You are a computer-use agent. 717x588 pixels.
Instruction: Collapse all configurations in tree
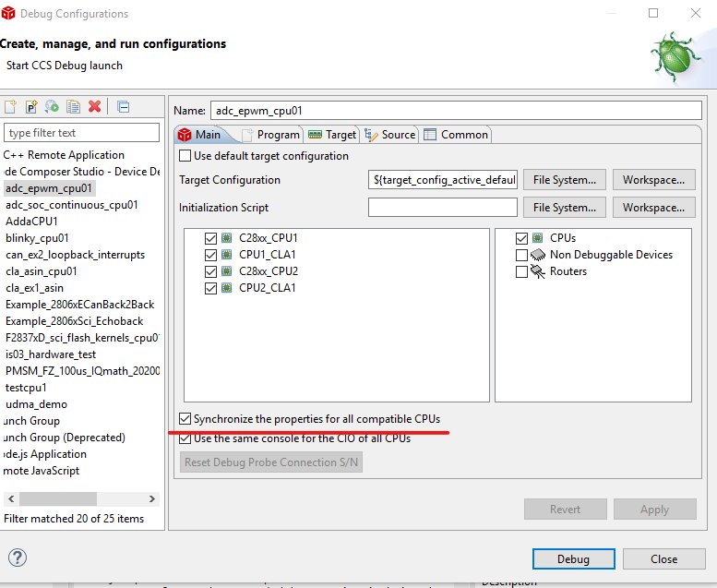[x=124, y=107]
